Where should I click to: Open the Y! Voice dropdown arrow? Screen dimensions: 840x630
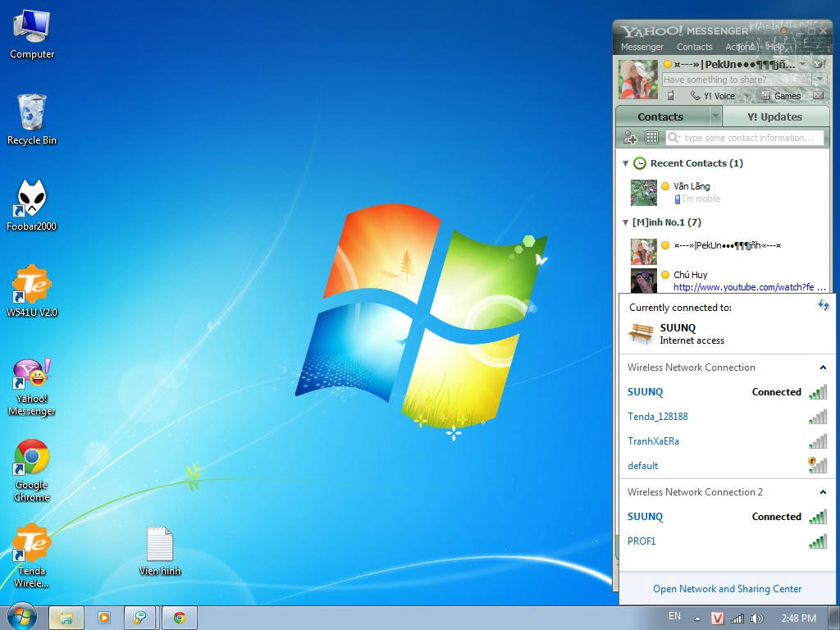[x=745, y=96]
